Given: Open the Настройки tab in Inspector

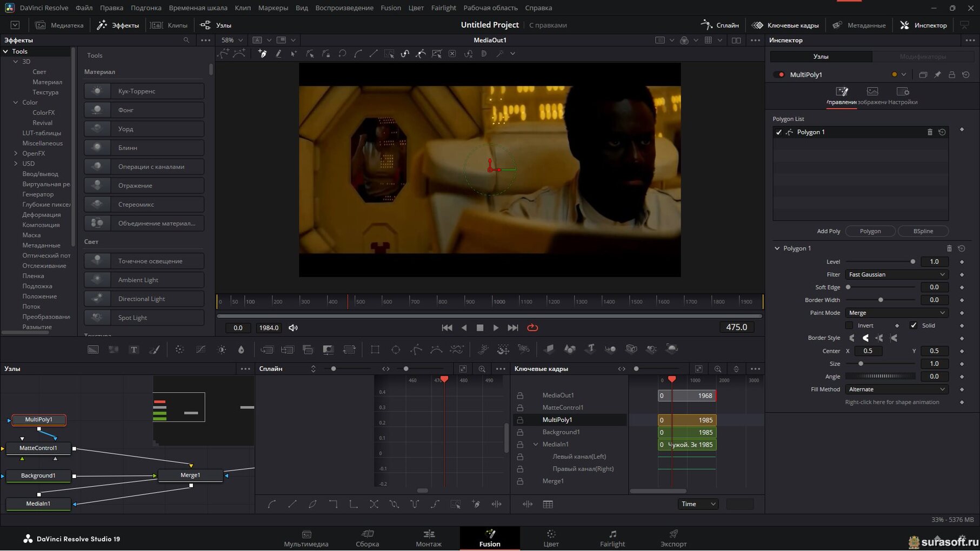Looking at the screenshot, I should pyautogui.click(x=902, y=96).
